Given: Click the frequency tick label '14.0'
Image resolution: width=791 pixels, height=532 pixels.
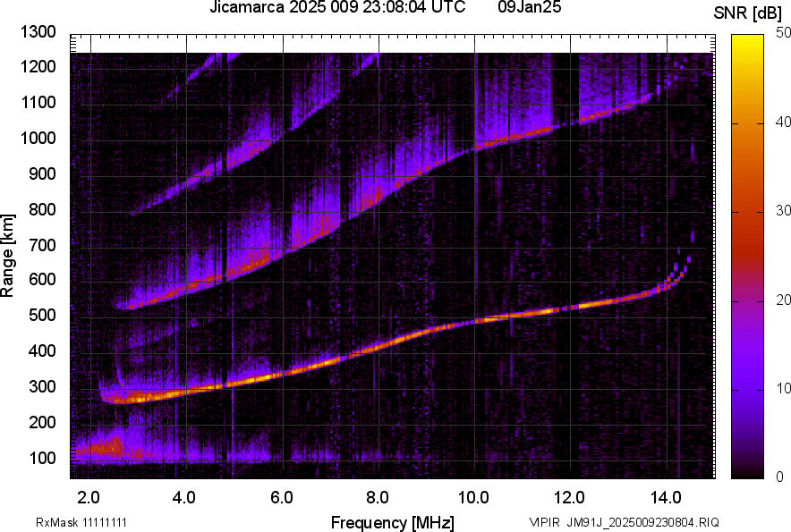Looking at the screenshot, I should coord(666,498).
